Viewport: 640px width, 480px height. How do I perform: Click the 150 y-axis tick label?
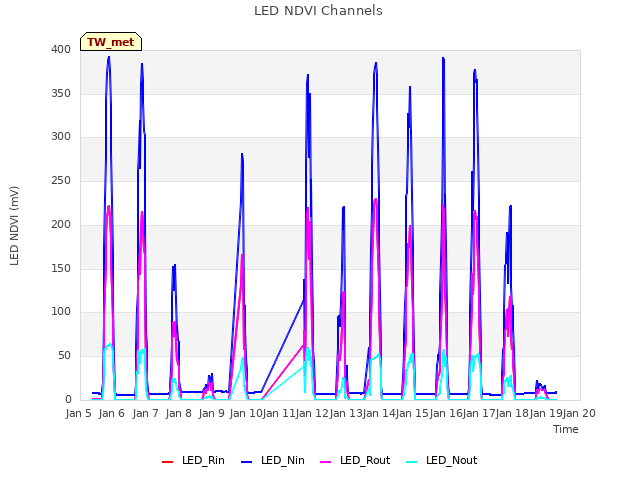(61, 268)
